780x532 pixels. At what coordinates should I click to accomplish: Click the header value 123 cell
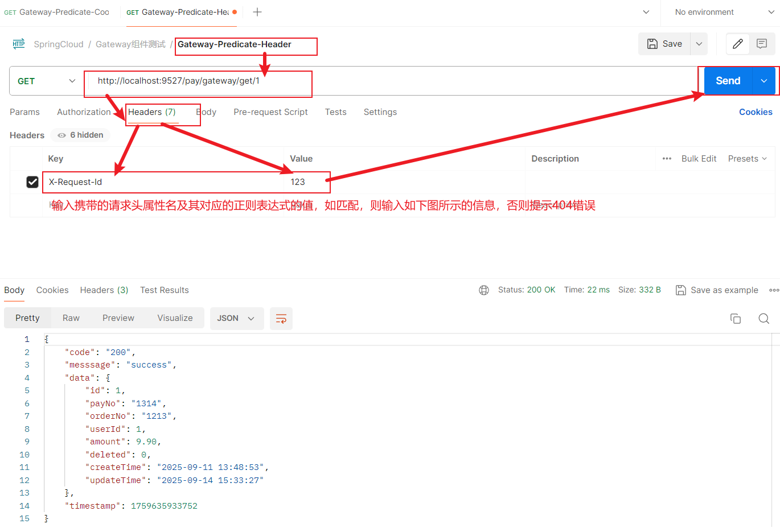click(404, 182)
